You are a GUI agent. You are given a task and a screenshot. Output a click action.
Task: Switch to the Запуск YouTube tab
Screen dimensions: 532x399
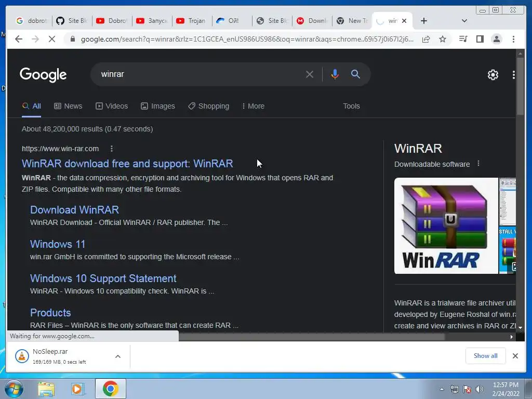(151, 21)
